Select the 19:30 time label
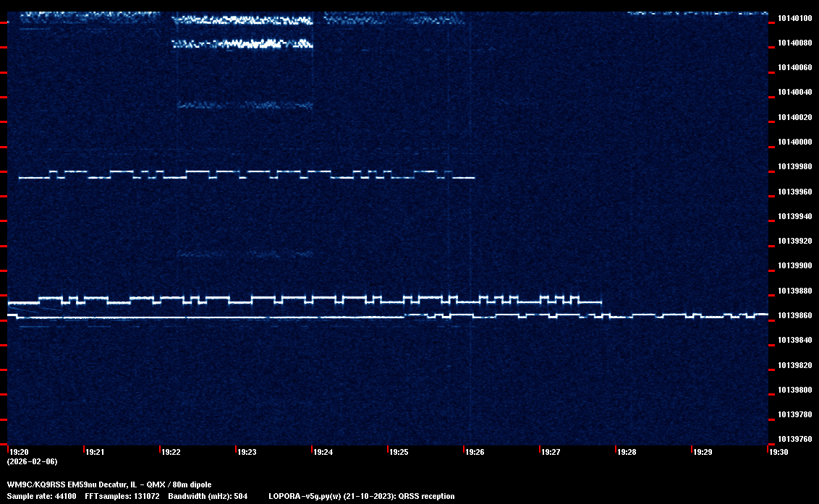Screen dimensions: 819x504 tap(778, 452)
